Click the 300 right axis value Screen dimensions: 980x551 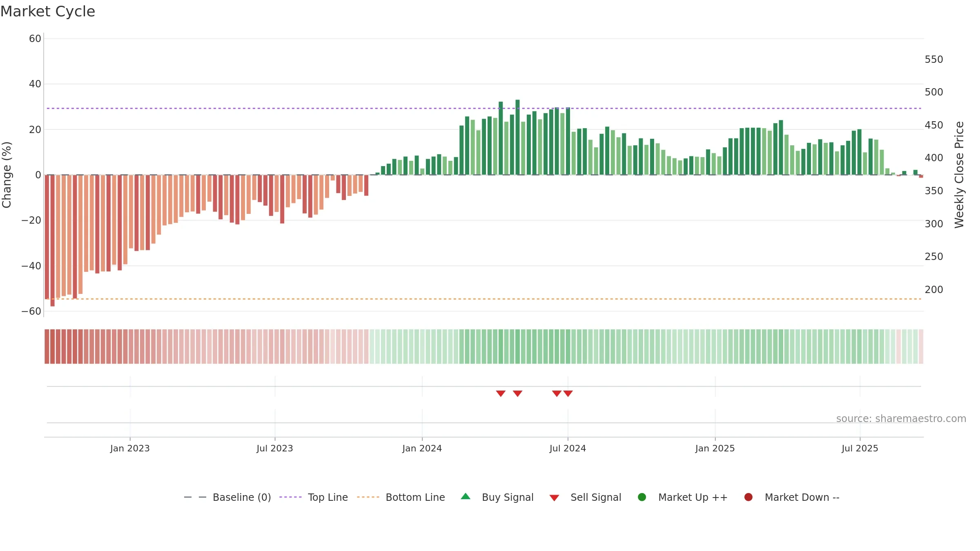[x=934, y=224]
